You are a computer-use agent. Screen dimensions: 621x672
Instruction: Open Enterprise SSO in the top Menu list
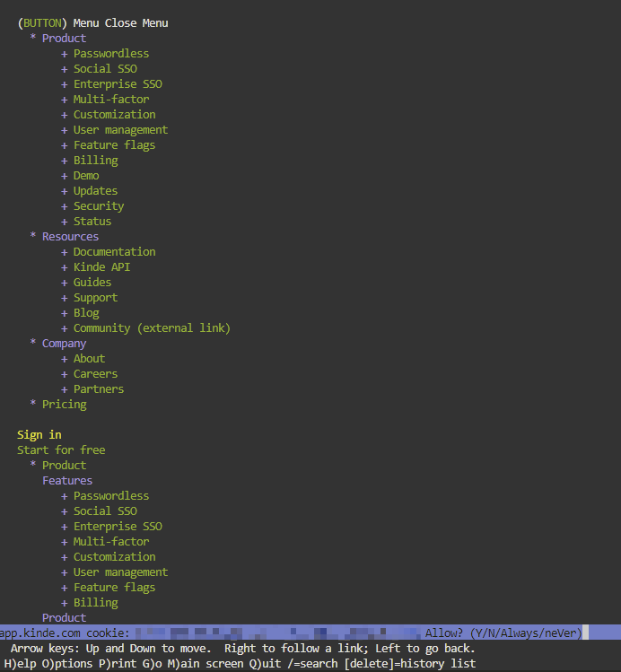coord(118,84)
